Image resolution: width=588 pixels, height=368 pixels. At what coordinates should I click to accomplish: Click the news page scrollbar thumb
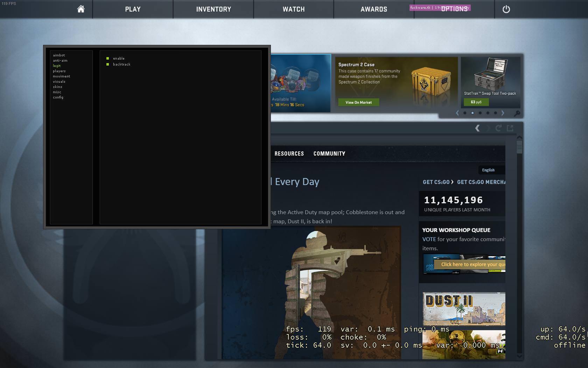[519, 147]
